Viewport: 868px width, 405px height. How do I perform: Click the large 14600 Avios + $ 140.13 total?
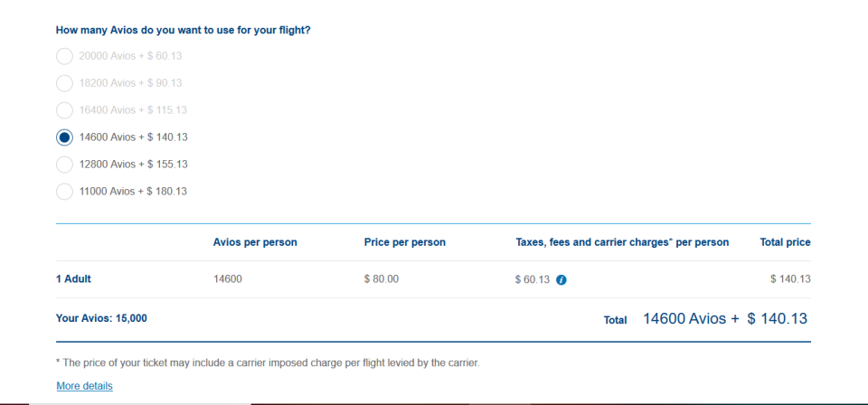725,319
